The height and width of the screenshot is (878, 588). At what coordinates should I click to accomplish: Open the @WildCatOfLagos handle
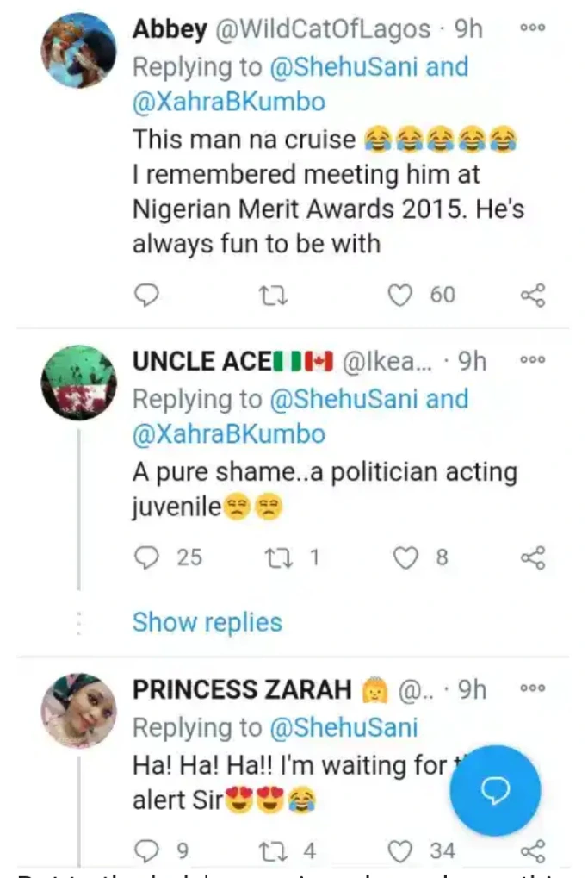pos(322,28)
